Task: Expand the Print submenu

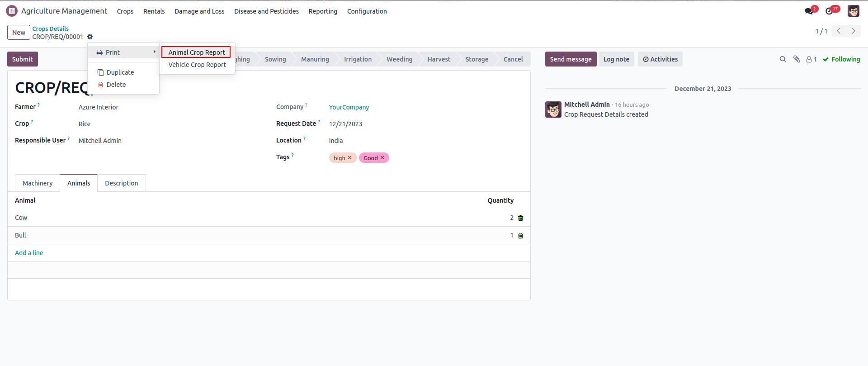Action: [x=123, y=52]
